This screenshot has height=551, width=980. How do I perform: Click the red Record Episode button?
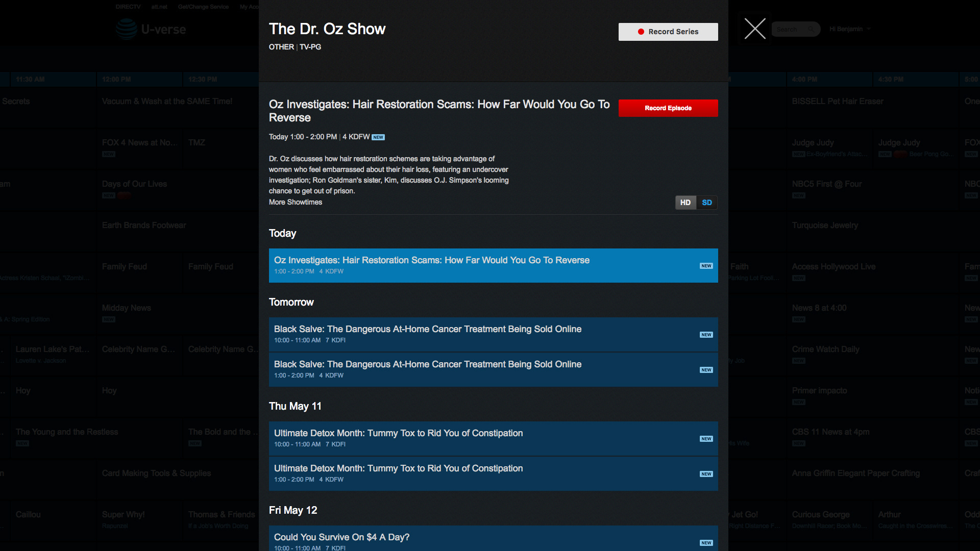pyautogui.click(x=668, y=108)
